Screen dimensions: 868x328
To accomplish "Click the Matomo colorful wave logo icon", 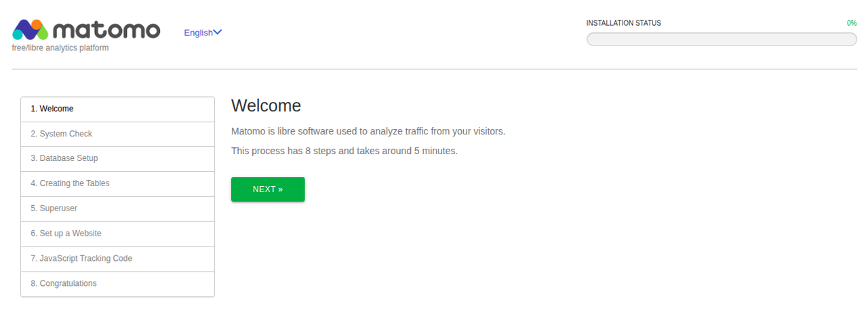I will click(30, 29).
